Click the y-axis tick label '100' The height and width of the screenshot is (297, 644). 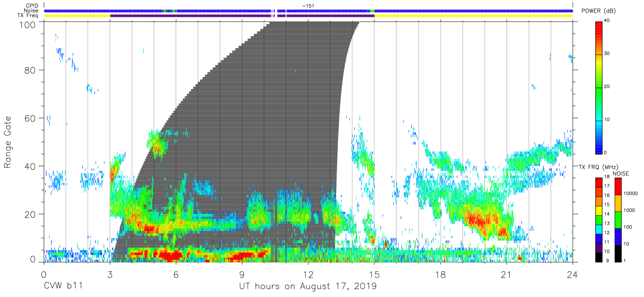(x=27, y=25)
